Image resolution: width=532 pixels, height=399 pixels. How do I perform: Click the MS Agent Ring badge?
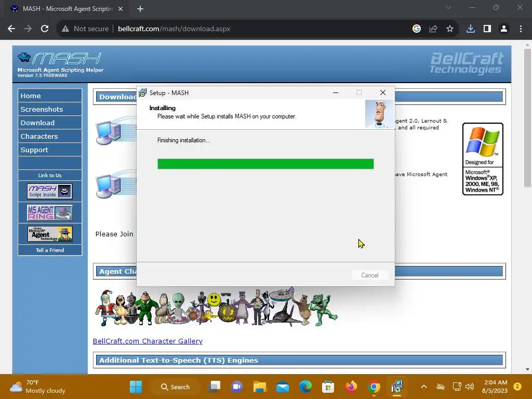pyautogui.click(x=50, y=212)
